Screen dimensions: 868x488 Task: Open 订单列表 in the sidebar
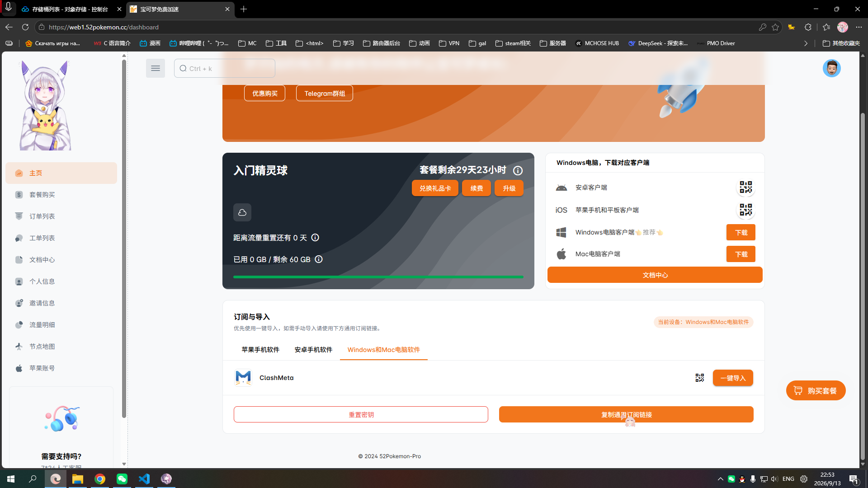pyautogui.click(x=61, y=216)
